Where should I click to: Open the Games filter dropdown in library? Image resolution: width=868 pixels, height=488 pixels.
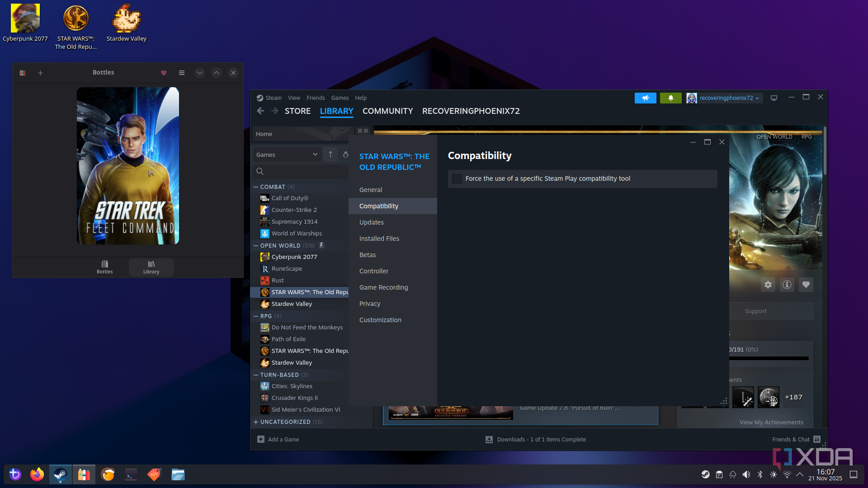coord(287,155)
